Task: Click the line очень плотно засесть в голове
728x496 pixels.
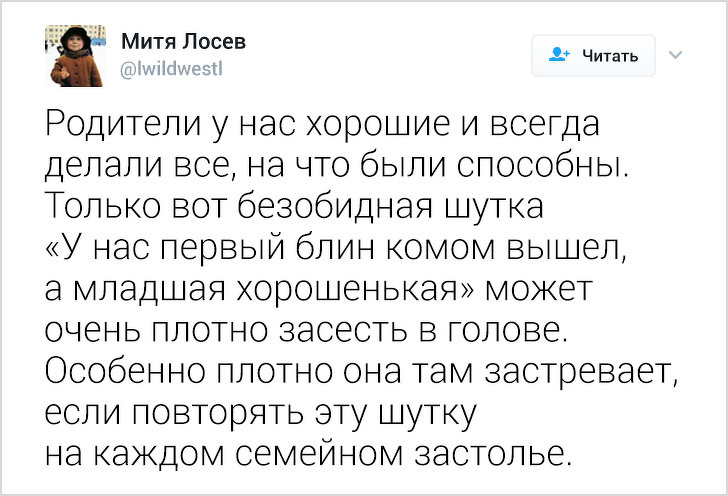Action: [306, 330]
